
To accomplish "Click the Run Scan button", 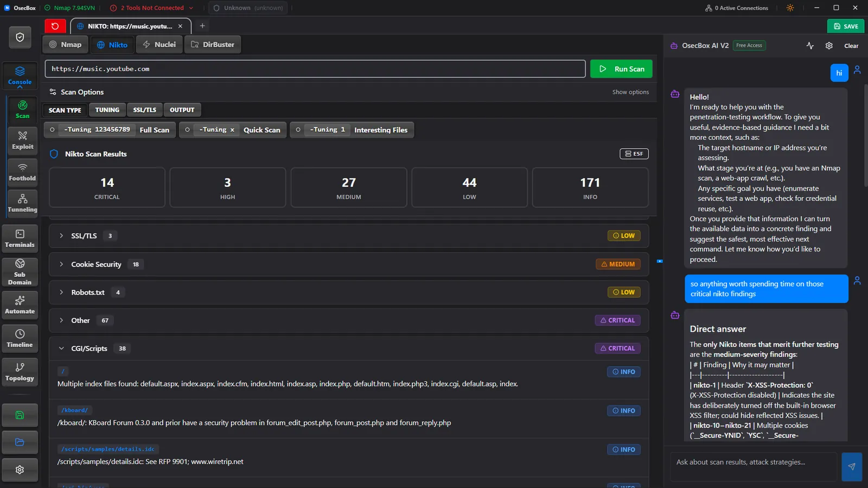I will click(621, 69).
